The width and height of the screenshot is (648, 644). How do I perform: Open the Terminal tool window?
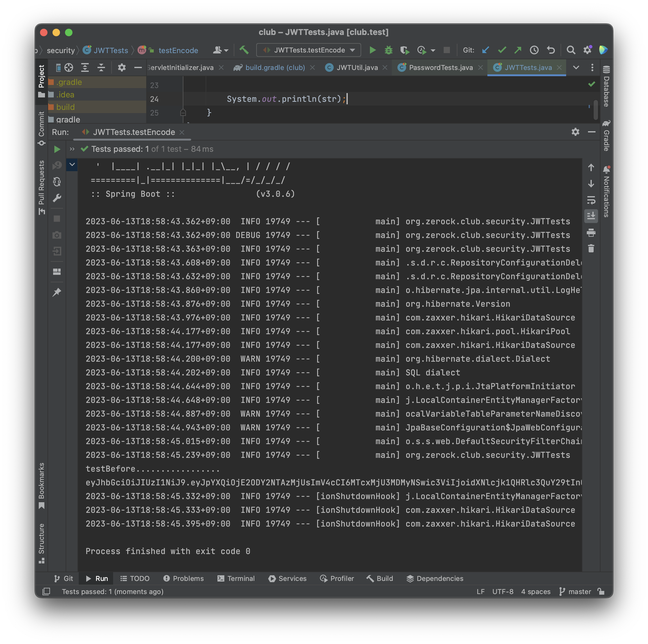coord(236,579)
